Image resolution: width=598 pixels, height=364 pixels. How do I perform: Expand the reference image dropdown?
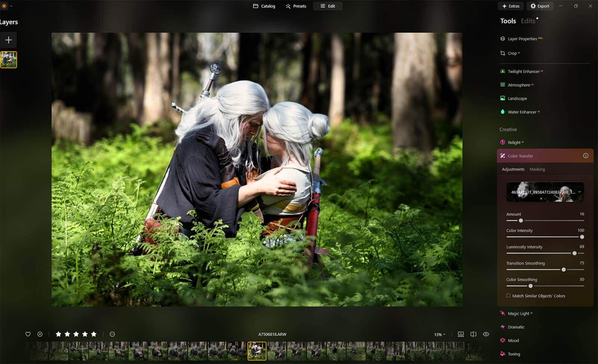coord(579,192)
